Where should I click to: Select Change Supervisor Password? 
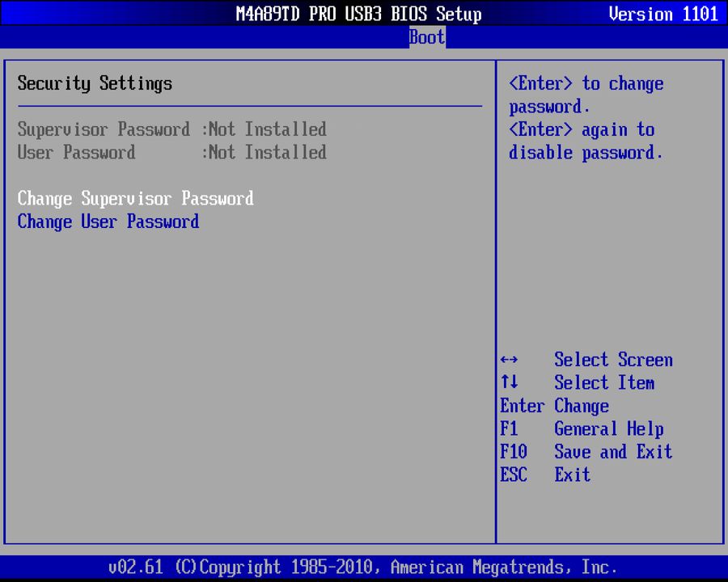click(x=135, y=198)
